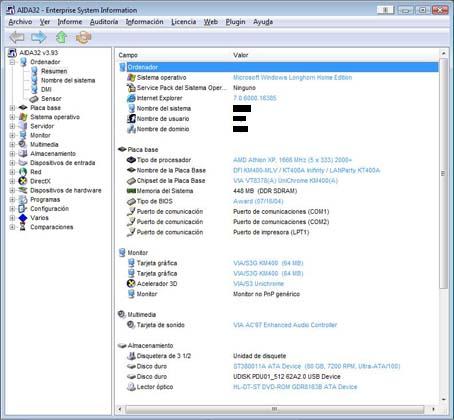Open the VIA AC'97 Enhanced Audio Controller link

(x=285, y=325)
